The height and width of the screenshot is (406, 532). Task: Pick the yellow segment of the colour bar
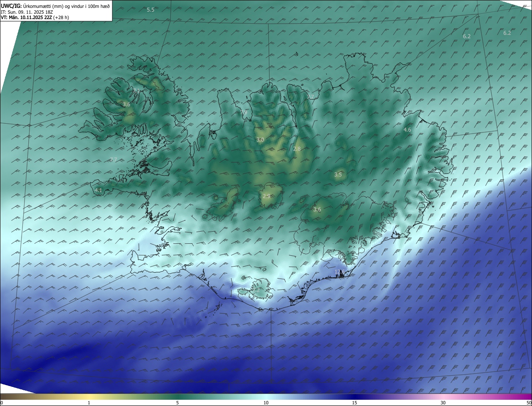pyautogui.click(x=89, y=396)
